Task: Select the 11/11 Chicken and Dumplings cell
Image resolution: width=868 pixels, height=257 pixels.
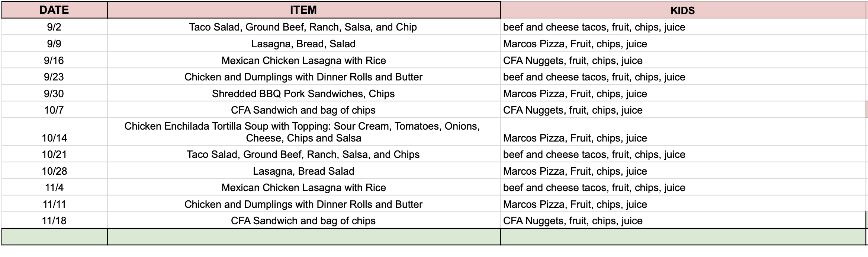Action: click(x=304, y=204)
